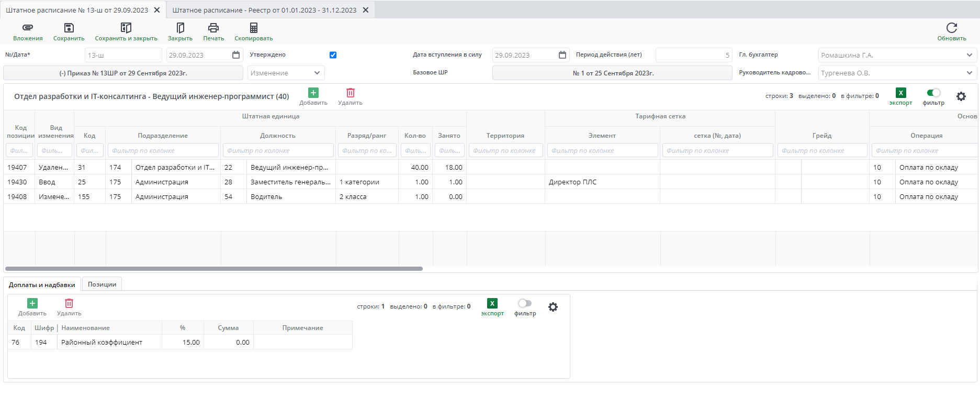Expand the Руководитель кадровой службы dropdown
This screenshot has width=980, height=407.
pos(898,73)
